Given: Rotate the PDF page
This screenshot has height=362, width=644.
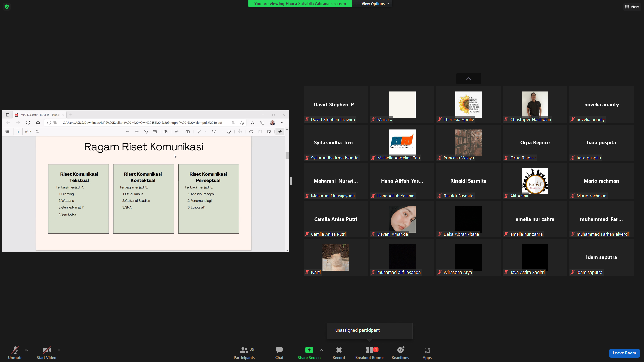Looking at the screenshot, I should 146,132.
